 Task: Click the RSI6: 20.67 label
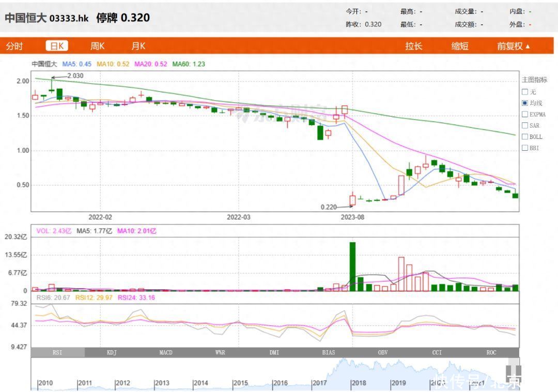[53, 297]
